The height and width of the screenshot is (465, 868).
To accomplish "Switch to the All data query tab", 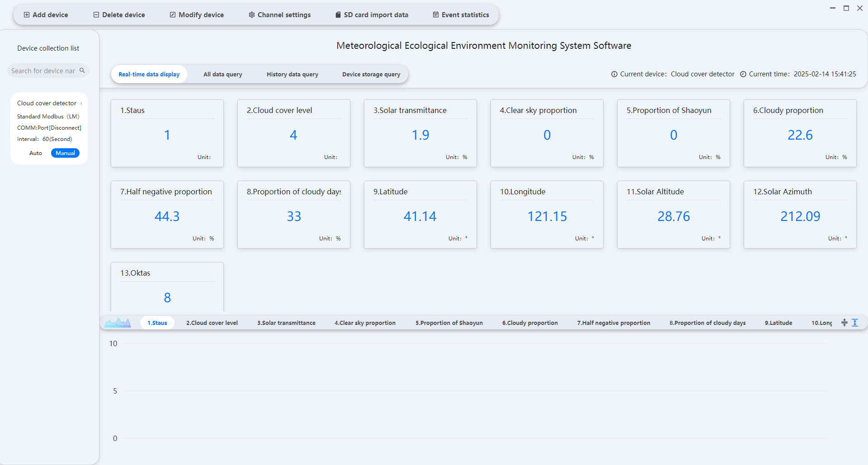I will pyautogui.click(x=222, y=75).
